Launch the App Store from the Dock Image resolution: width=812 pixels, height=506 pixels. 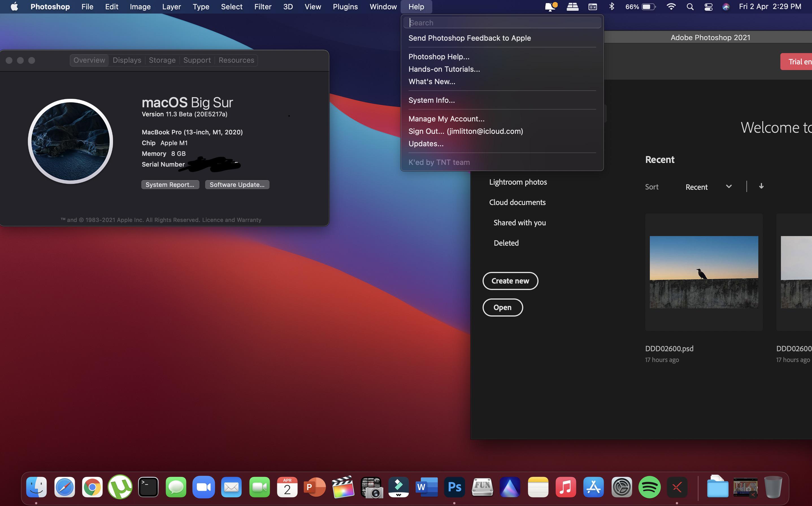coord(593,487)
